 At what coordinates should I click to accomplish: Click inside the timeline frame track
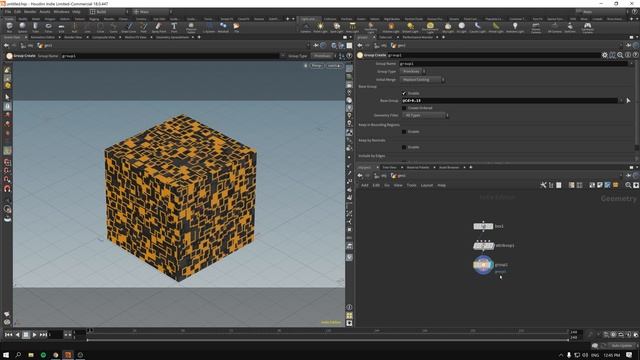327,331
